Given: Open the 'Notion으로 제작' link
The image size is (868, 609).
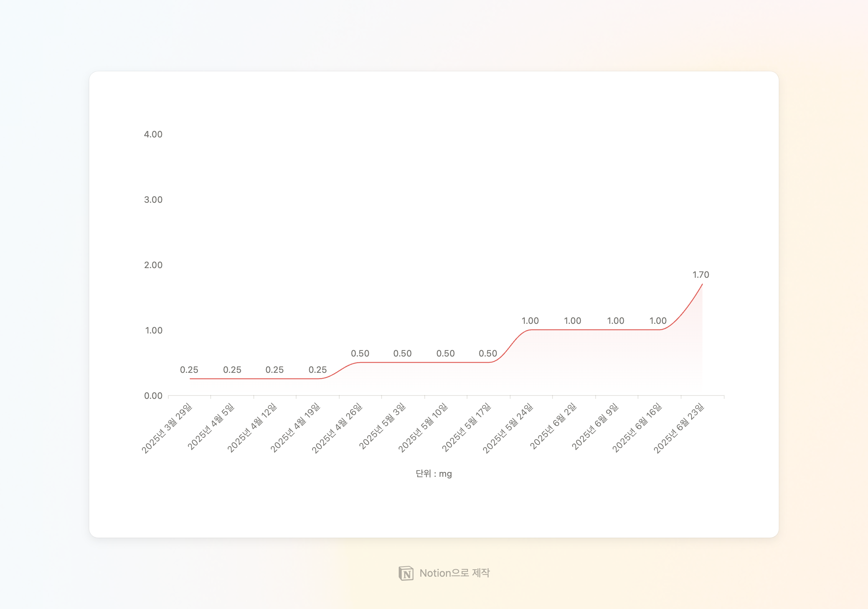Looking at the screenshot, I should pos(454,573).
